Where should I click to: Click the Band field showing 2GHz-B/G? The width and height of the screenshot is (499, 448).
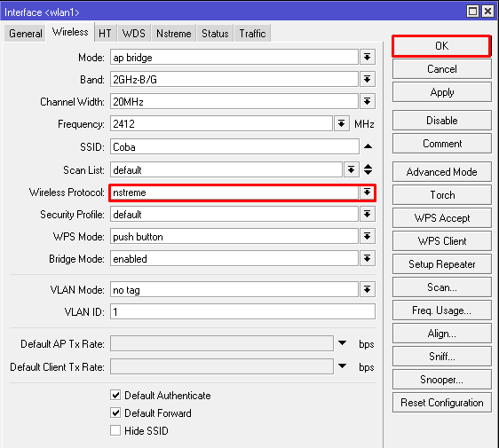234,79
